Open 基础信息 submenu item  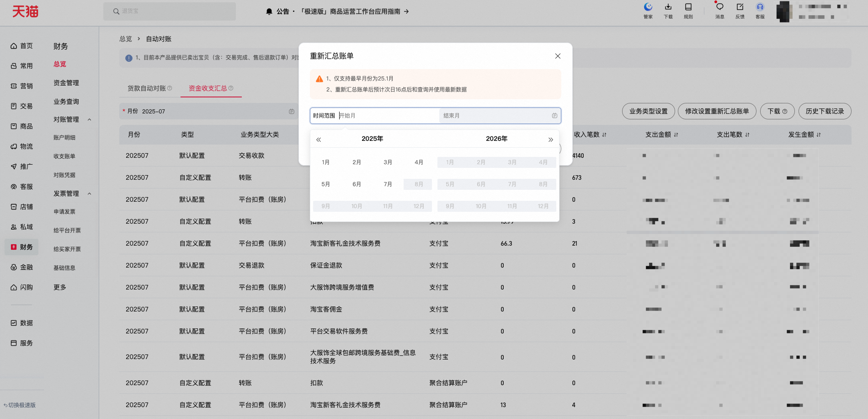(64, 268)
